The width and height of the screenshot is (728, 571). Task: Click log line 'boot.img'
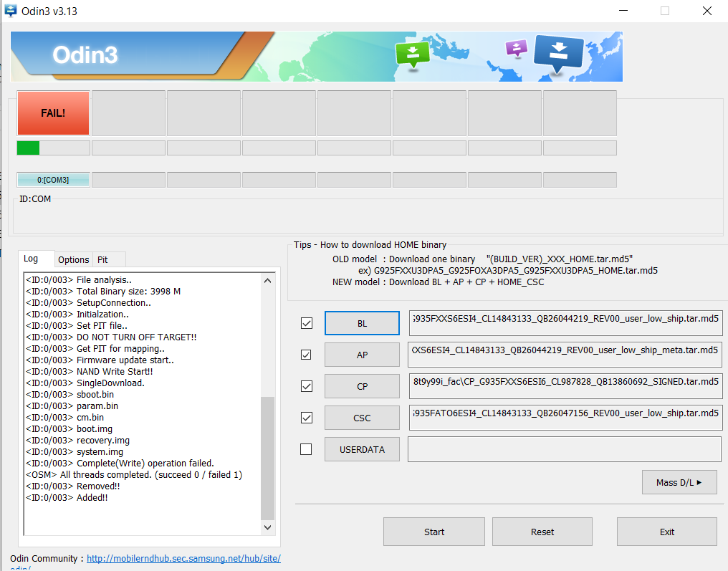click(70, 429)
